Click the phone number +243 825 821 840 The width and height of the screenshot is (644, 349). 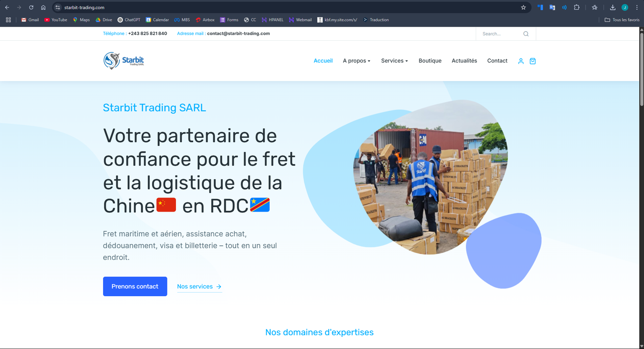pyautogui.click(x=147, y=33)
